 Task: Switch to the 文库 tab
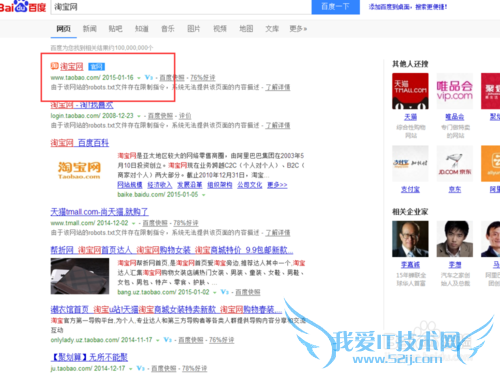click(x=272, y=29)
